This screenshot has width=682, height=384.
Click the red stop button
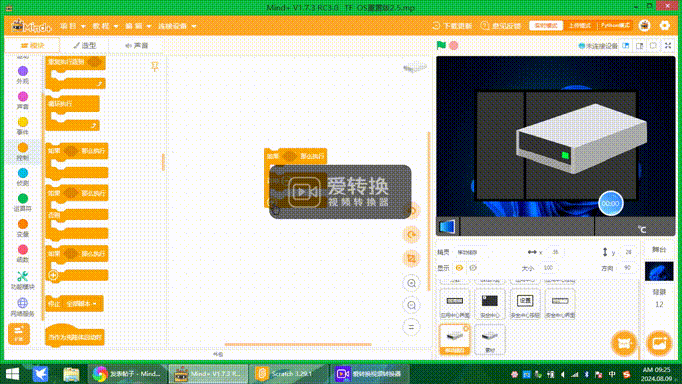coord(454,45)
